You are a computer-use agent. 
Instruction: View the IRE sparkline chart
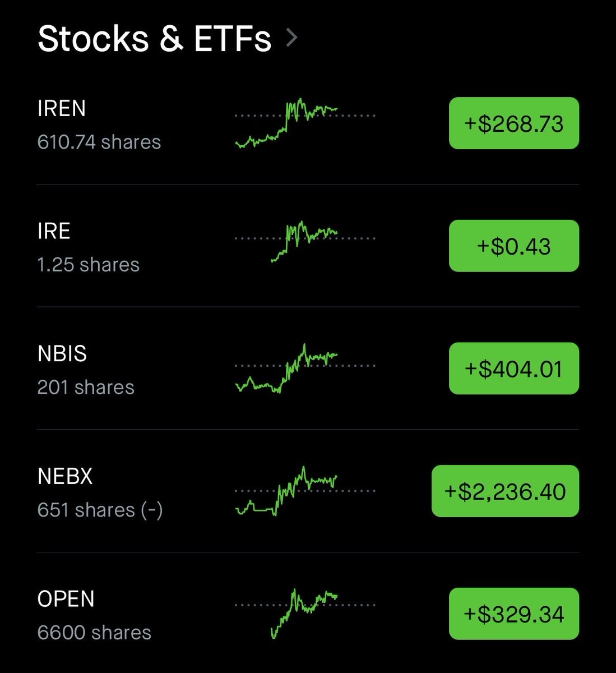pyautogui.click(x=304, y=240)
